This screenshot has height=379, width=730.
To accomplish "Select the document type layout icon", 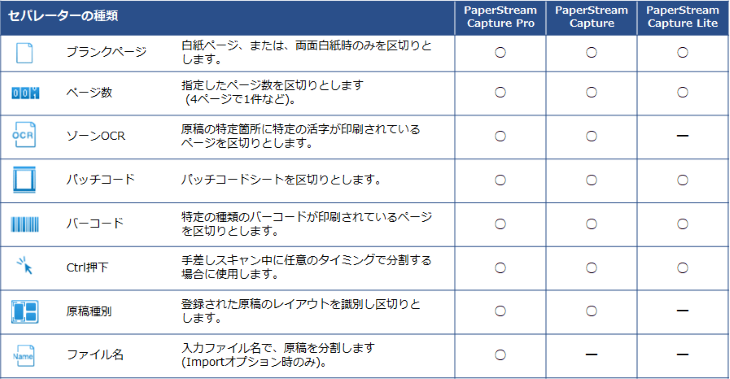I will (25, 311).
